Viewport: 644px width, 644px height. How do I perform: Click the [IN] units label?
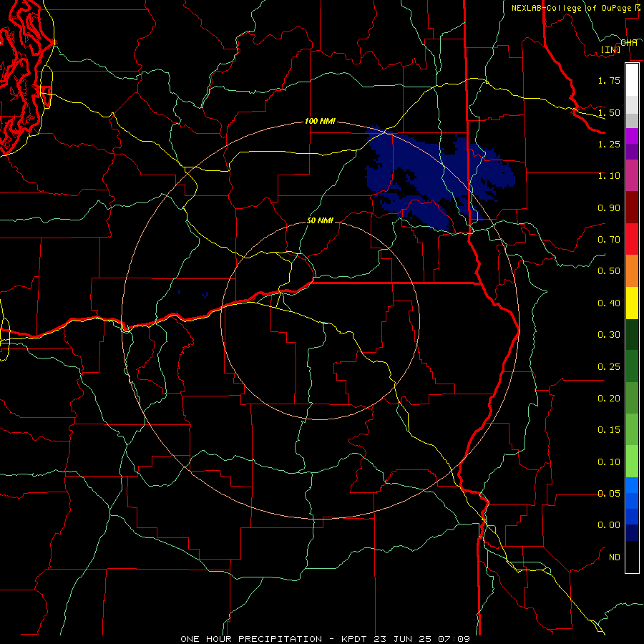tap(610, 49)
